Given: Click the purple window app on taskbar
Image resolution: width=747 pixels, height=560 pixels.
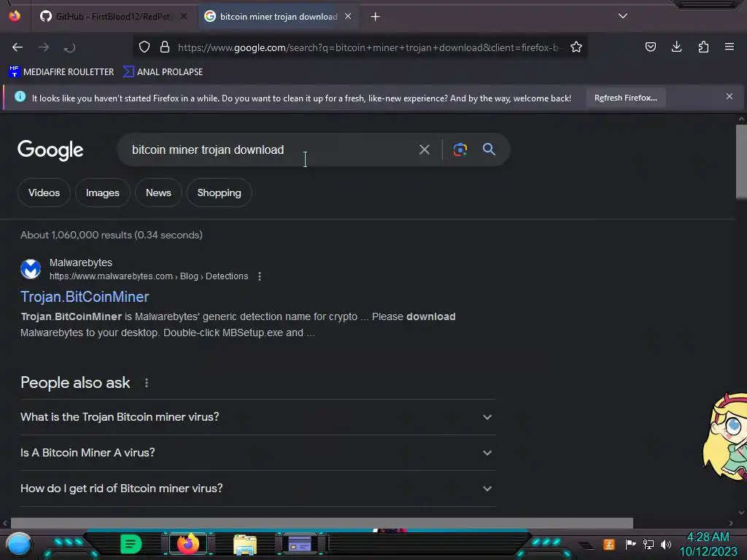Looking at the screenshot, I should tap(300, 544).
